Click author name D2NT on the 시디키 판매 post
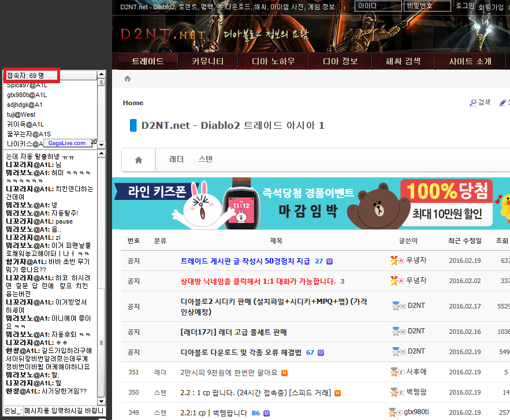 [416, 306]
